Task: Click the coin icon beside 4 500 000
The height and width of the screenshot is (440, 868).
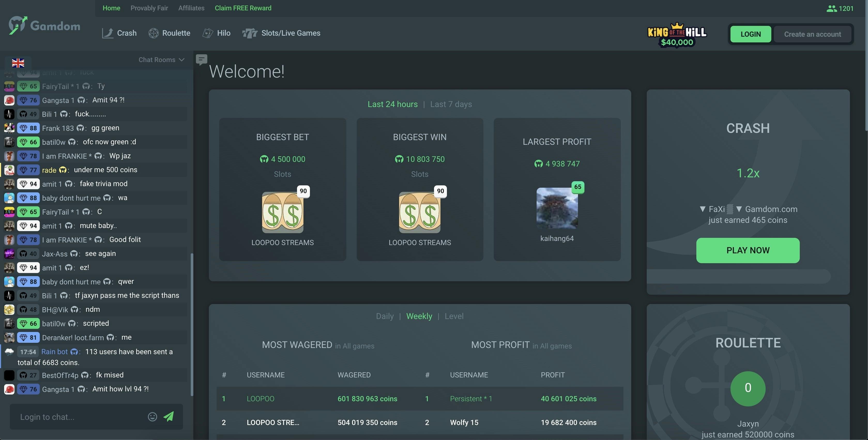Action: [x=264, y=159]
